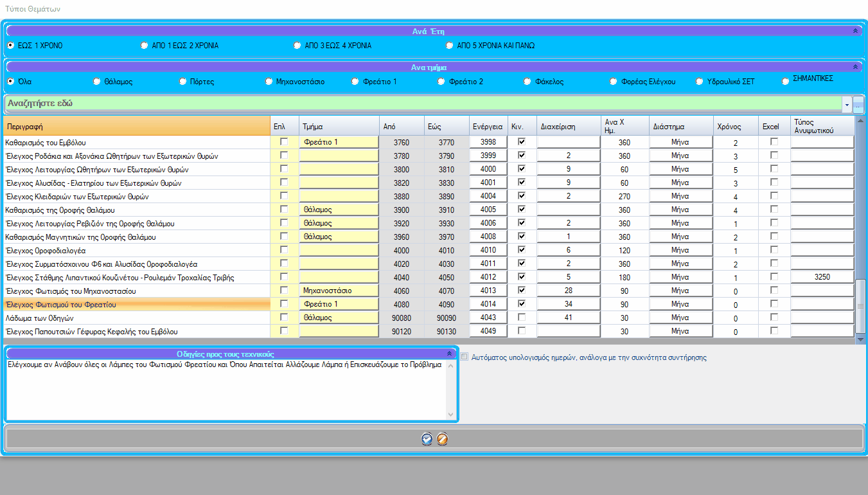
Task: Click the blue checkmark confirm icon
Action: (x=427, y=439)
